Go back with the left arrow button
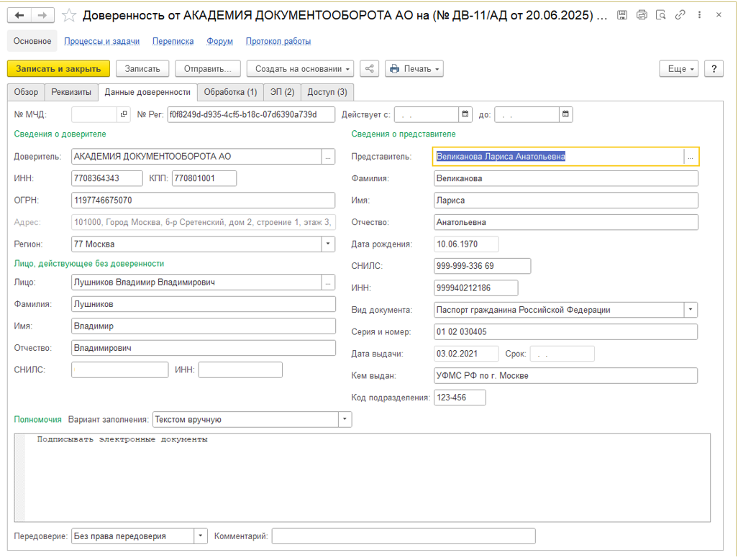This screenshot has width=738, height=560. pos(19,16)
